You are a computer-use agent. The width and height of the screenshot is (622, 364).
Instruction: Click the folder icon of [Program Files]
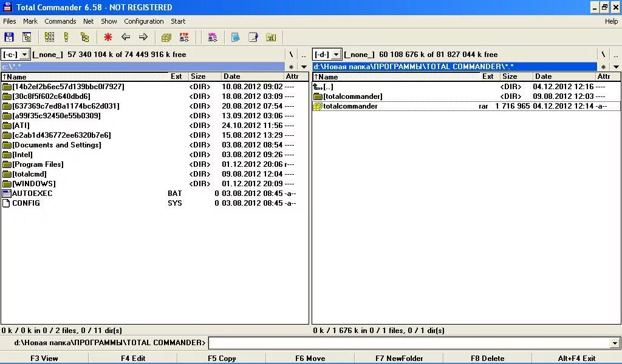(x=6, y=164)
